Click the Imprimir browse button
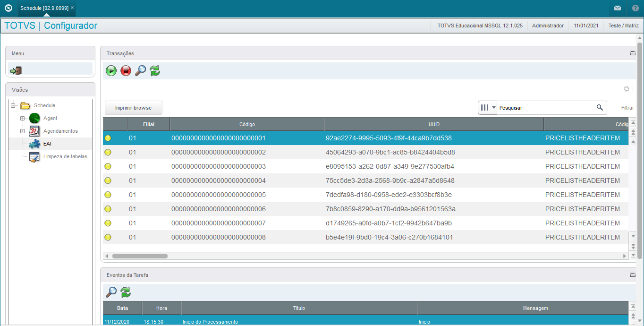 coord(134,108)
